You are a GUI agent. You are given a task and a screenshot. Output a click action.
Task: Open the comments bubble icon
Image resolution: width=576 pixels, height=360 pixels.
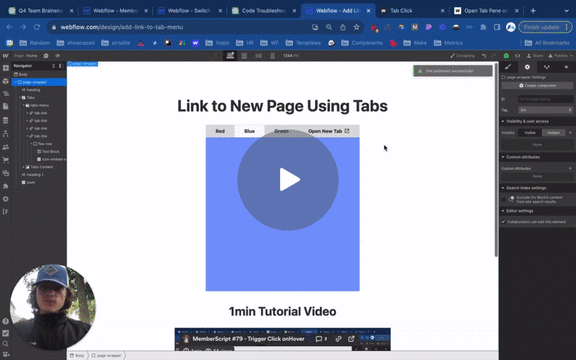point(46,56)
